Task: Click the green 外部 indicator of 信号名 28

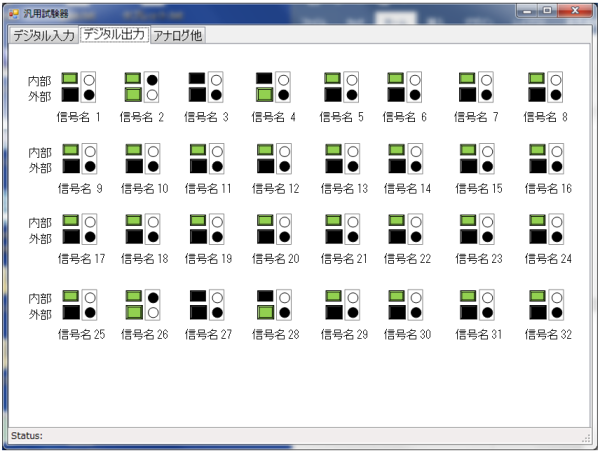Action: pyautogui.click(x=265, y=313)
